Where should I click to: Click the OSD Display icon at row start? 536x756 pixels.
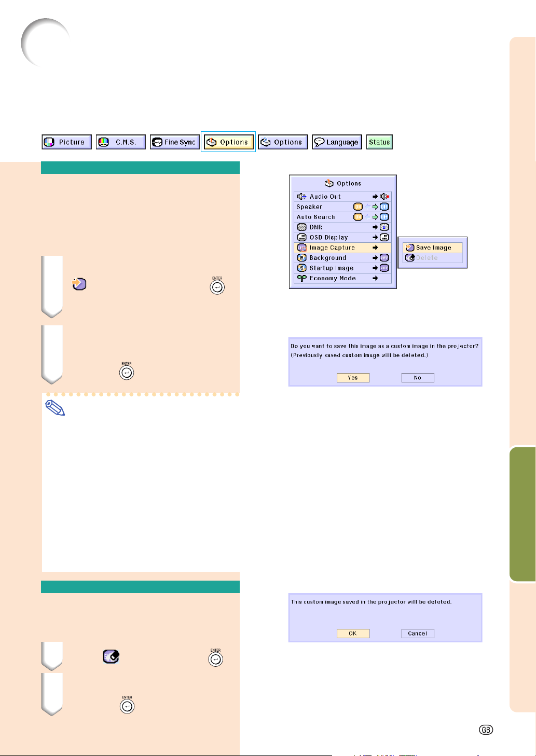(301, 237)
